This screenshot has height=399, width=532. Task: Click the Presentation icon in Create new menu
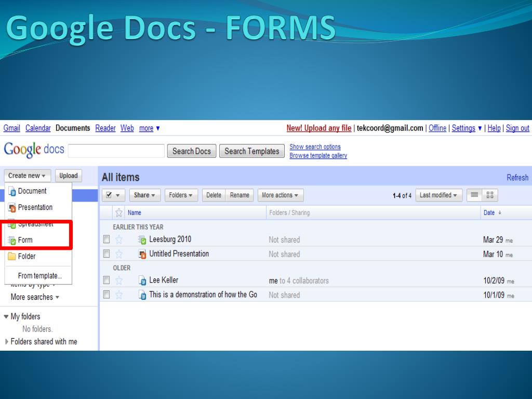[12, 208]
